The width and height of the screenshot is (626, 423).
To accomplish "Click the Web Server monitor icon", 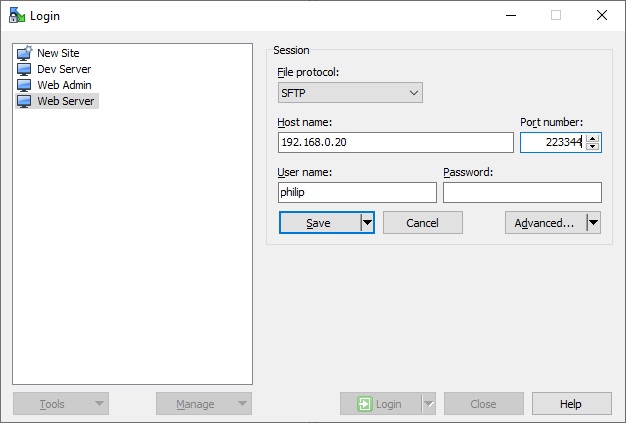I will point(24,101).
